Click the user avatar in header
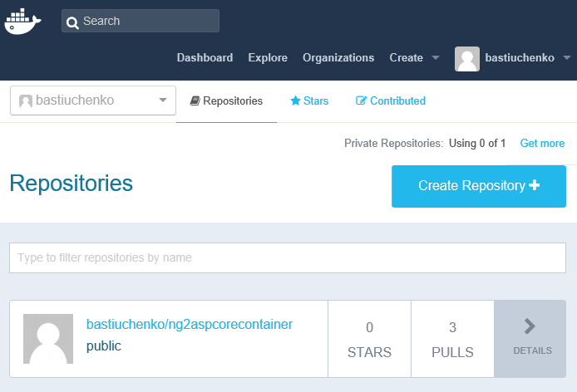This screenshot has height=392, width=577. (x=467, y=59)
